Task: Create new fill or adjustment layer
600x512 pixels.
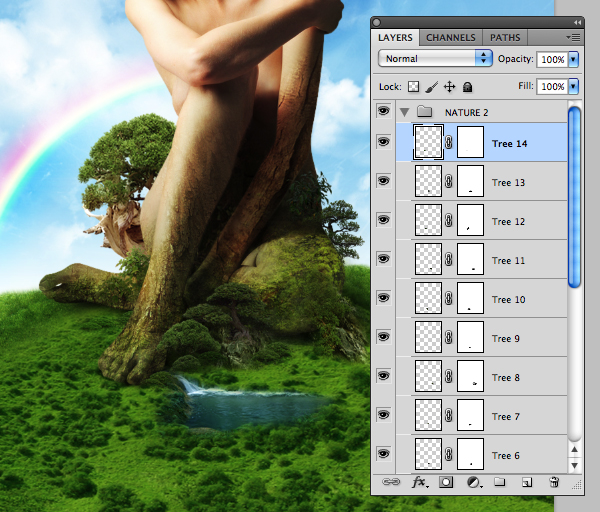Action: (x=474, y=483)
